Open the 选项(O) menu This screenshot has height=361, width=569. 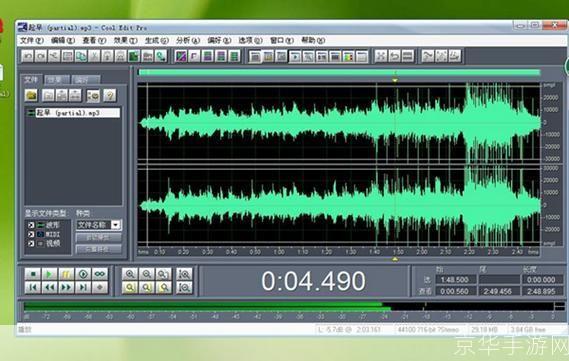(x=250, y=40)
